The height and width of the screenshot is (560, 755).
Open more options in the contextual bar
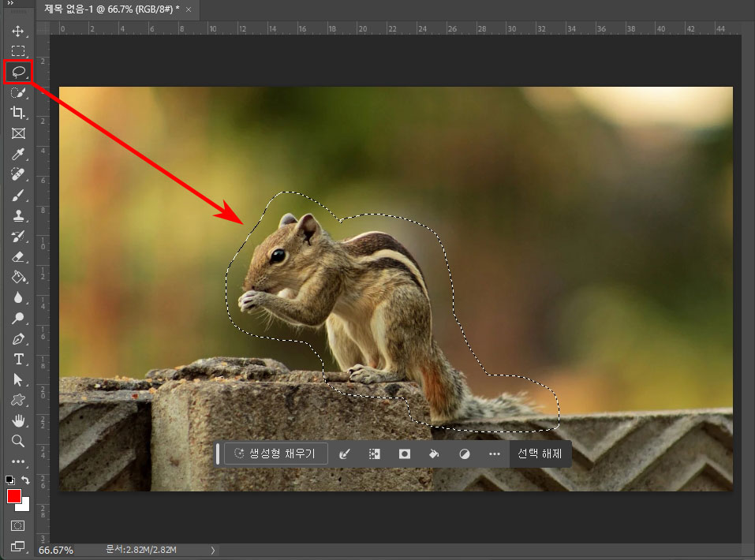[494, 454]
